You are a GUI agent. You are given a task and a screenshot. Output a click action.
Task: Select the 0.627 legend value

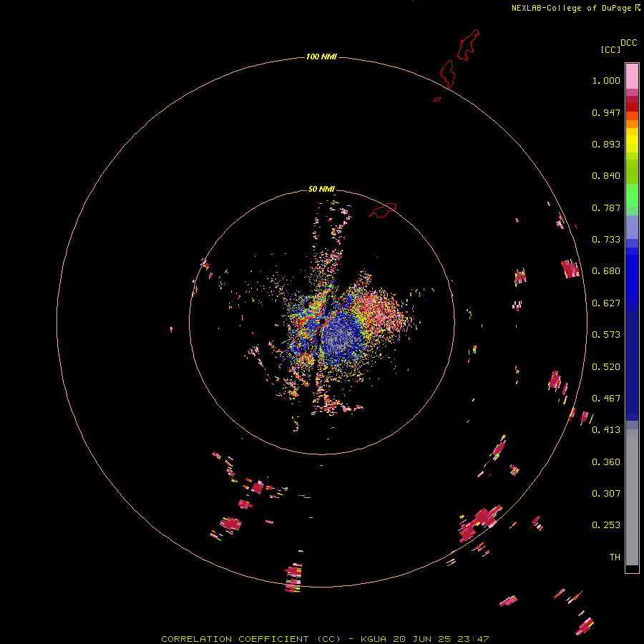[x=606, y=303]
